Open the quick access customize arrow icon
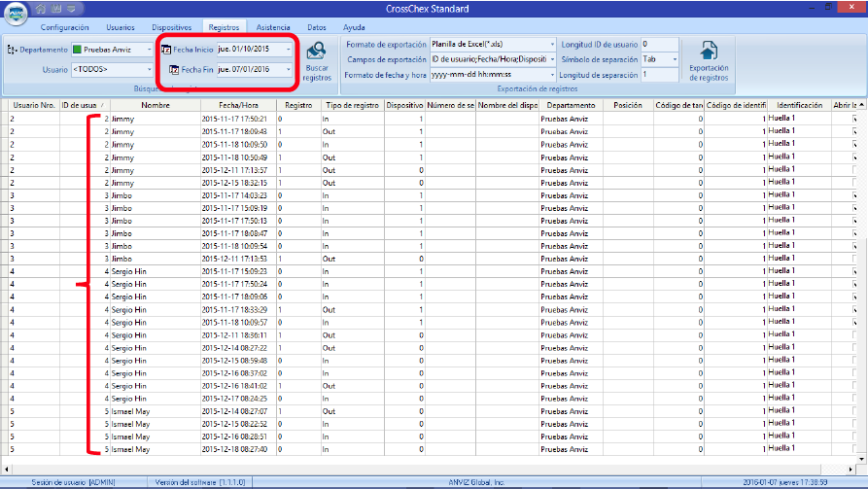The height and width of the screenshot is (489, 868). pos(71,9)
